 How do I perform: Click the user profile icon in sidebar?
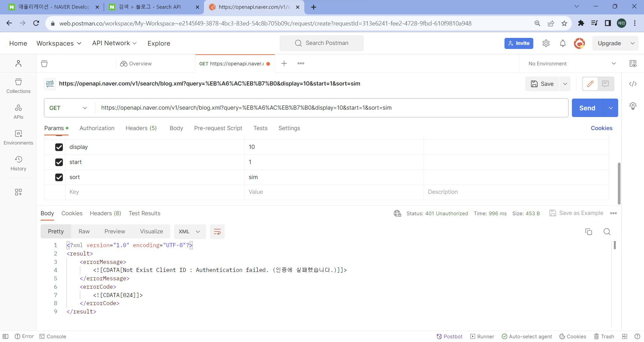(x=18, y=63)
